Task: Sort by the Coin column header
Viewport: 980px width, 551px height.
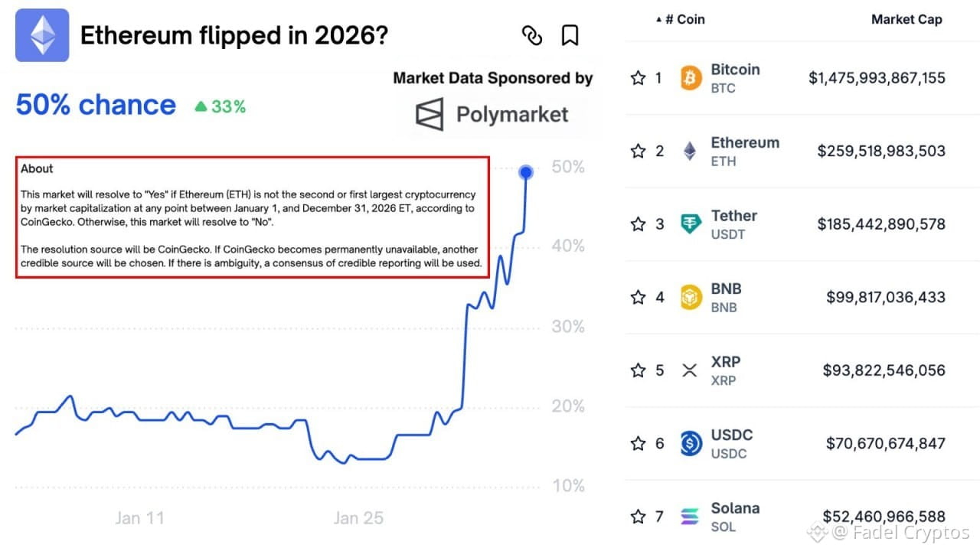Action: click(690, 20)
